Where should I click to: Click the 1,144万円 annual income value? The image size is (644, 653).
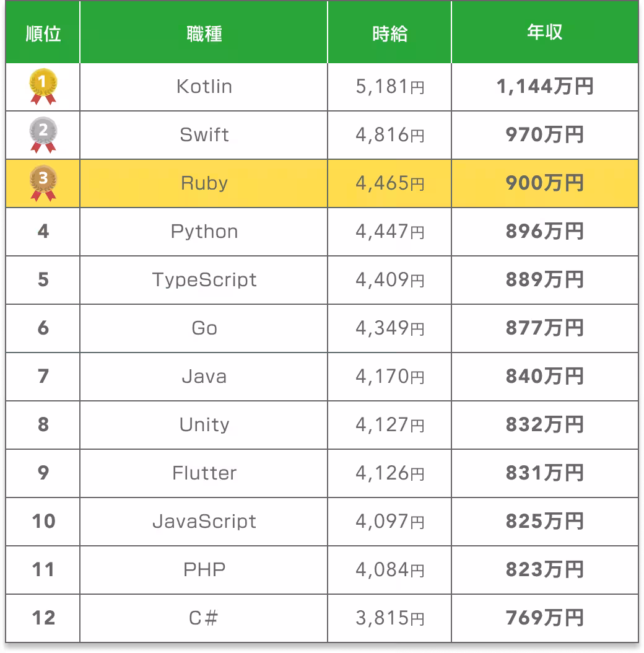tap(544, 87)
